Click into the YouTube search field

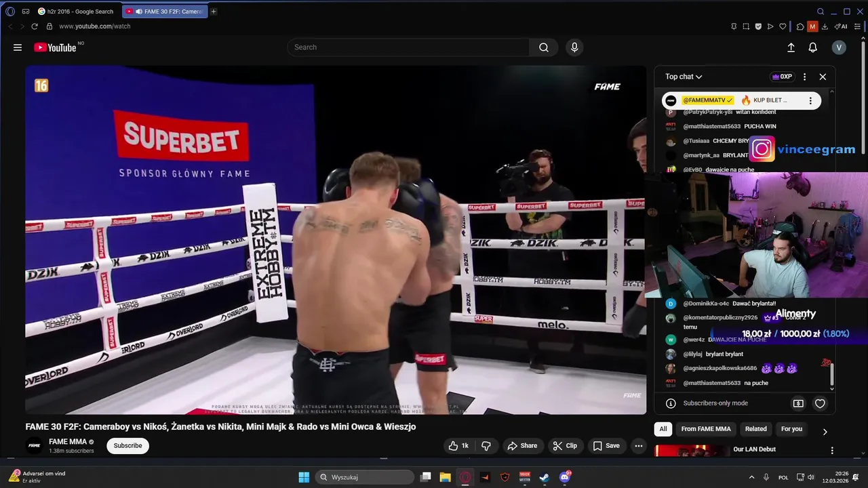point(408,47)
